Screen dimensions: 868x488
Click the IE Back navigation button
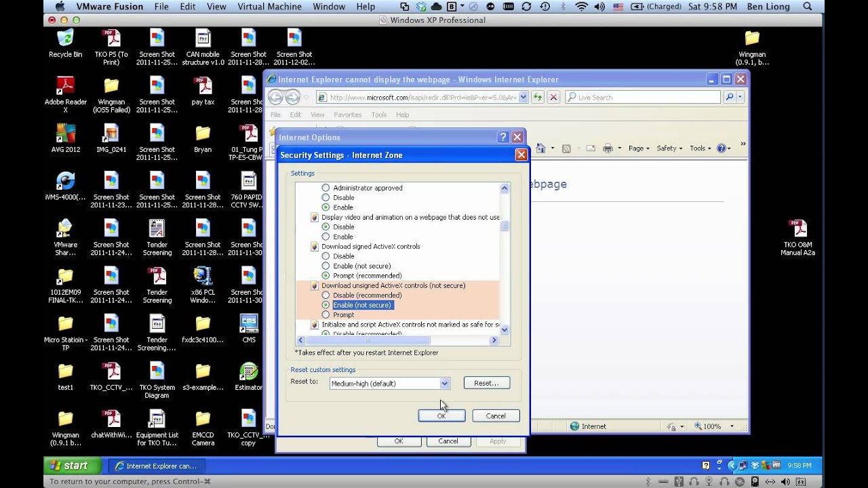point(275,97)
